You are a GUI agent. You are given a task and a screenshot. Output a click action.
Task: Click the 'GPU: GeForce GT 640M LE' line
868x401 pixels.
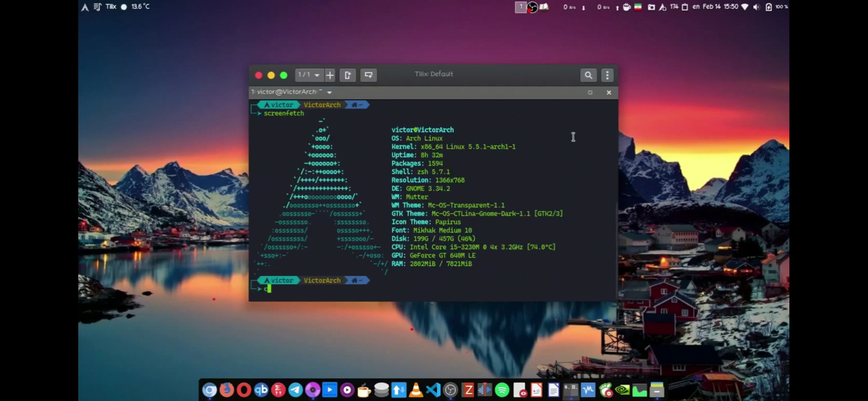pyautogui.click(x=433, y=255)
